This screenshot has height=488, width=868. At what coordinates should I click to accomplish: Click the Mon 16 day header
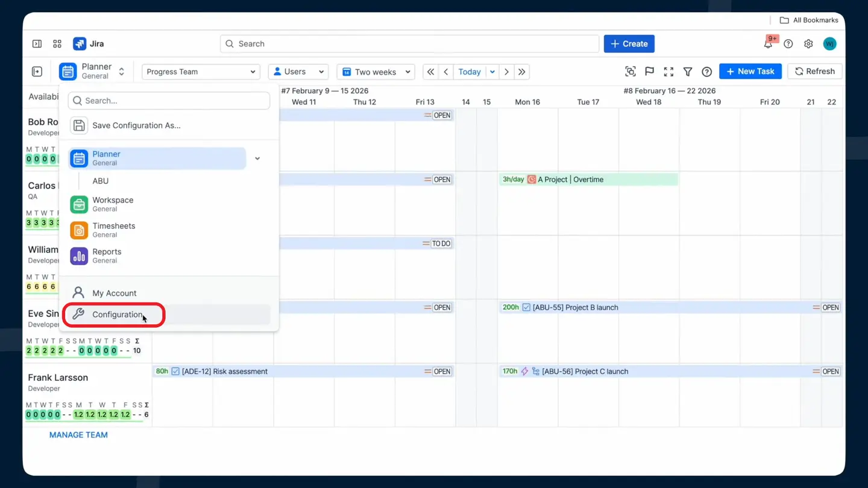point(527,102)
